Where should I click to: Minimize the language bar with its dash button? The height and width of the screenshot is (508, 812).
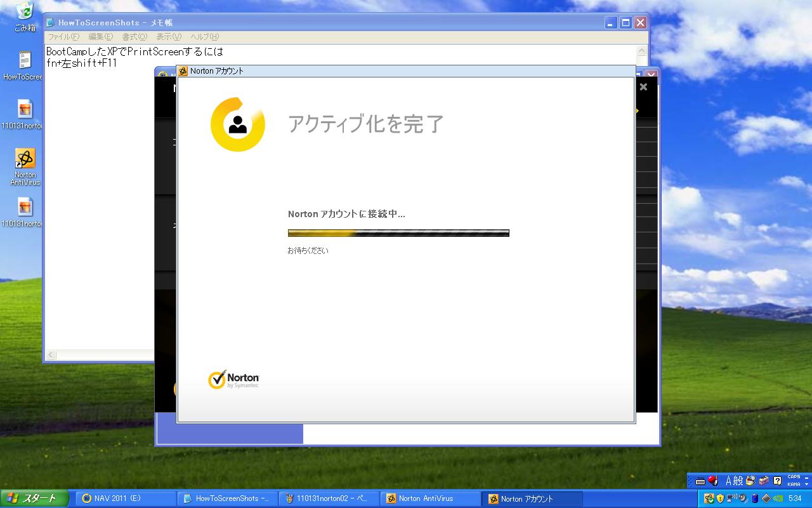coord(806,478)
